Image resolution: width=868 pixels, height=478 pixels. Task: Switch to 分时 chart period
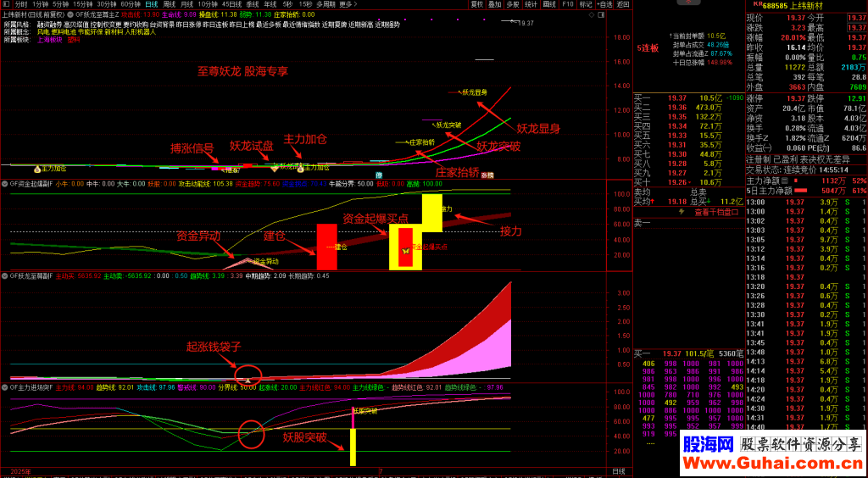tap(21, 4)
